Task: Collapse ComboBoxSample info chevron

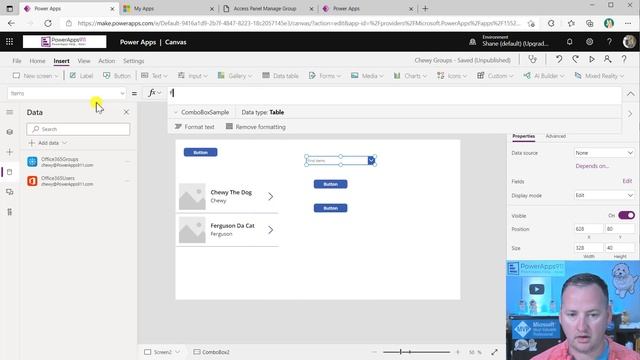Action: tap(176, 112)
